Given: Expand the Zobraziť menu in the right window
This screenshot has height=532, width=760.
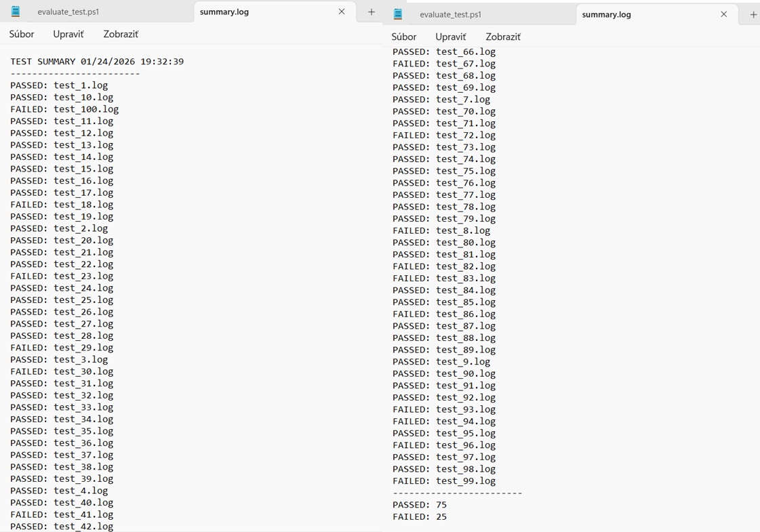Looking at the screenshot, I should click(x=503, y=37).
